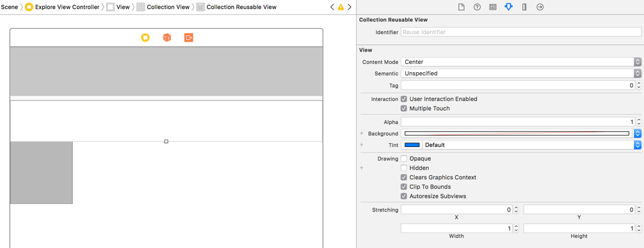The image size is (644, 248).
Task: Toggle Clip To Bounds checkbox
Action: [x=404, y=187]
